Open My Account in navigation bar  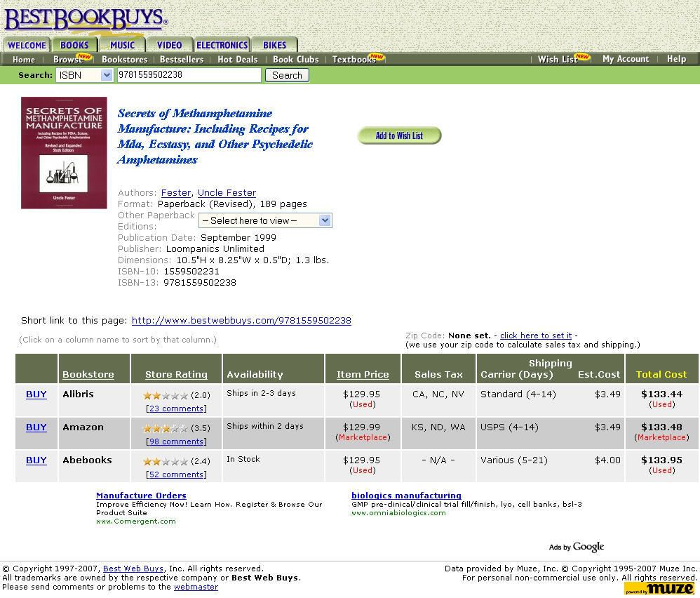626,59
